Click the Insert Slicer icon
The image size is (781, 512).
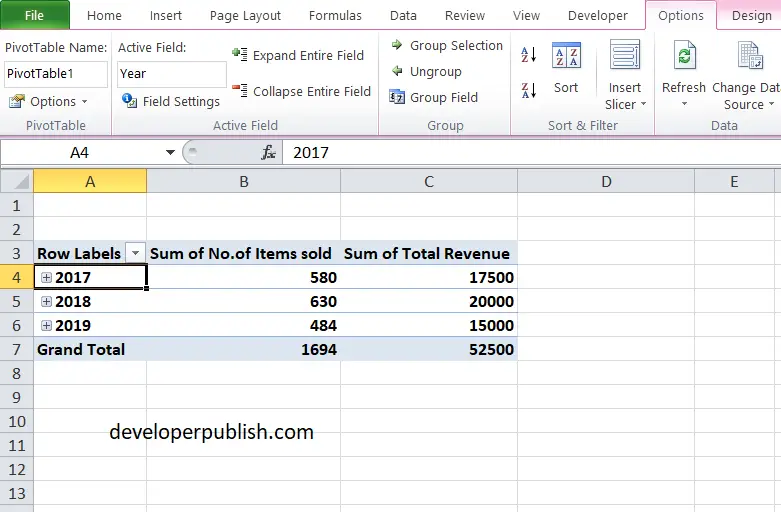625,55
